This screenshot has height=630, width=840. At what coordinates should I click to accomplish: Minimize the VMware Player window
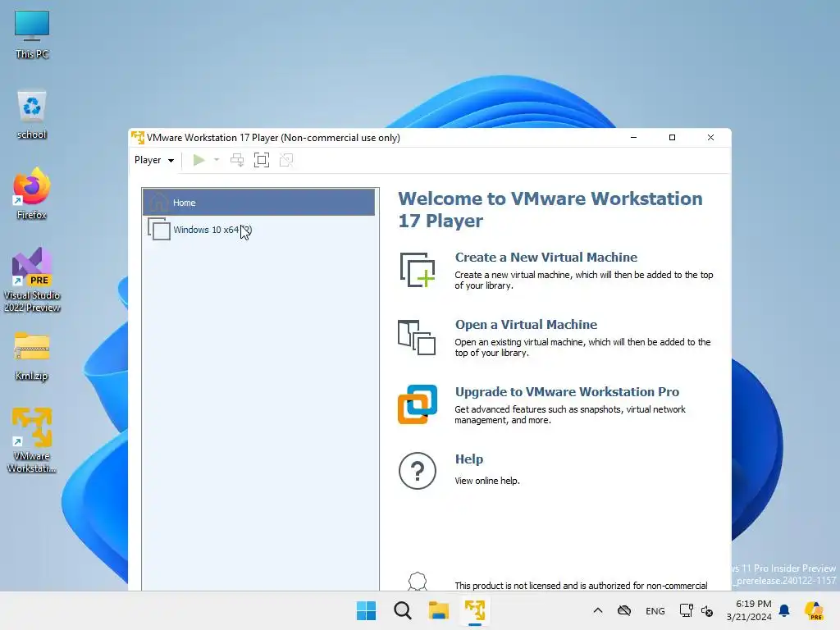point(634,138)
